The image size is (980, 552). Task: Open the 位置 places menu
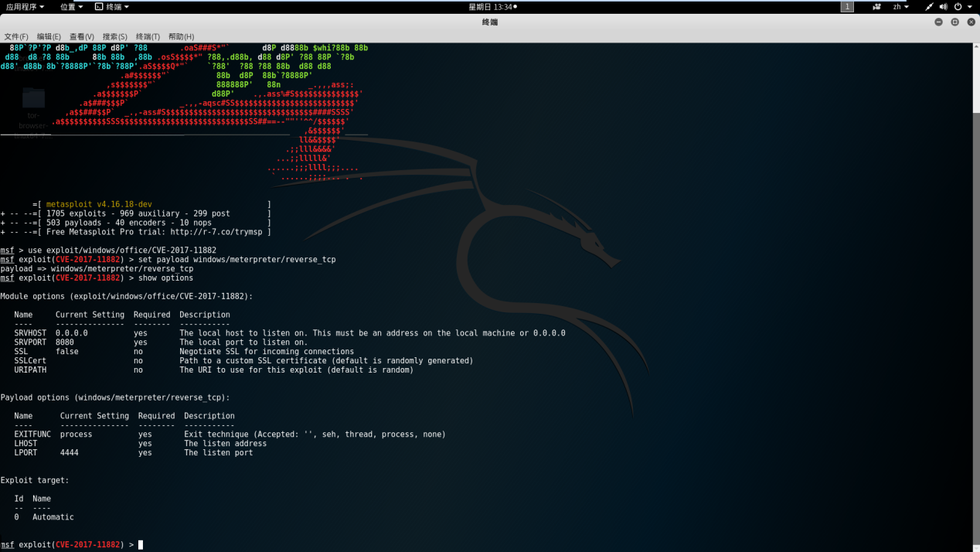[71, 6]
